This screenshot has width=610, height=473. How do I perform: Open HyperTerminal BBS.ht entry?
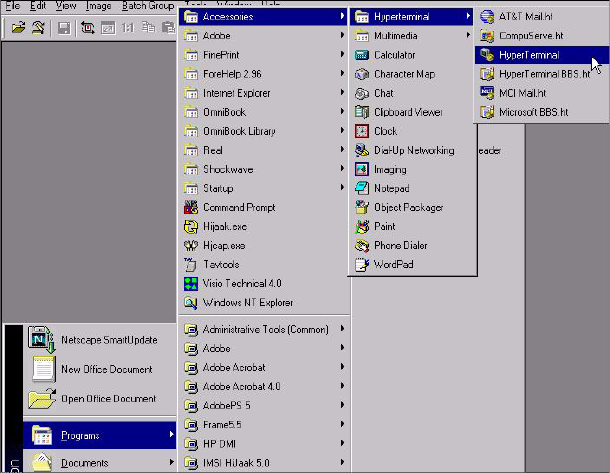541,74
